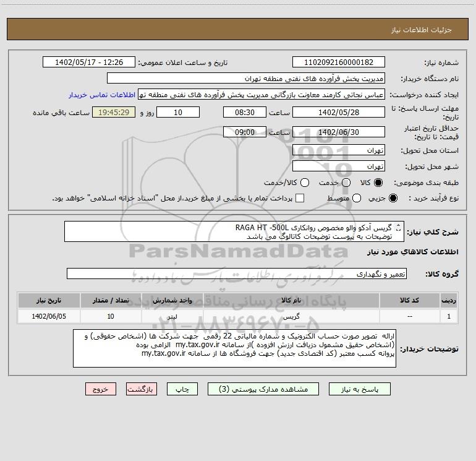476x461 pixels.
Task: Click the requester field عباس نجاتی
Action: [261, 95]
